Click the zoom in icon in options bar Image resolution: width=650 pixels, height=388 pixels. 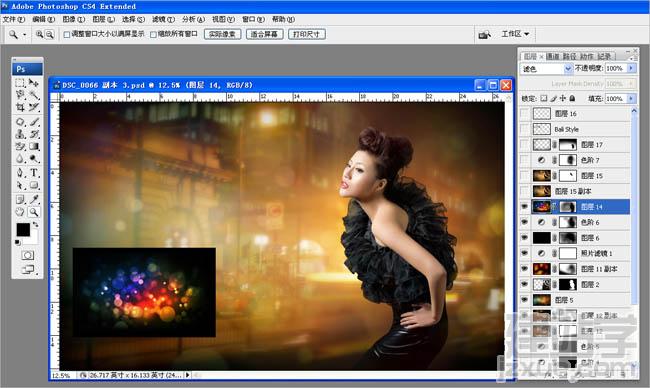coord(39,34)
